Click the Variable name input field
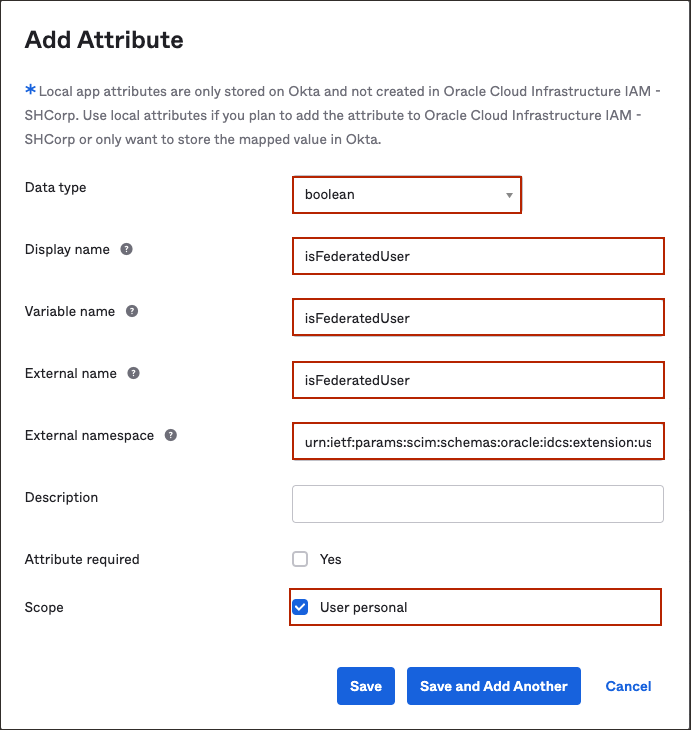 [x=478, y=318]
